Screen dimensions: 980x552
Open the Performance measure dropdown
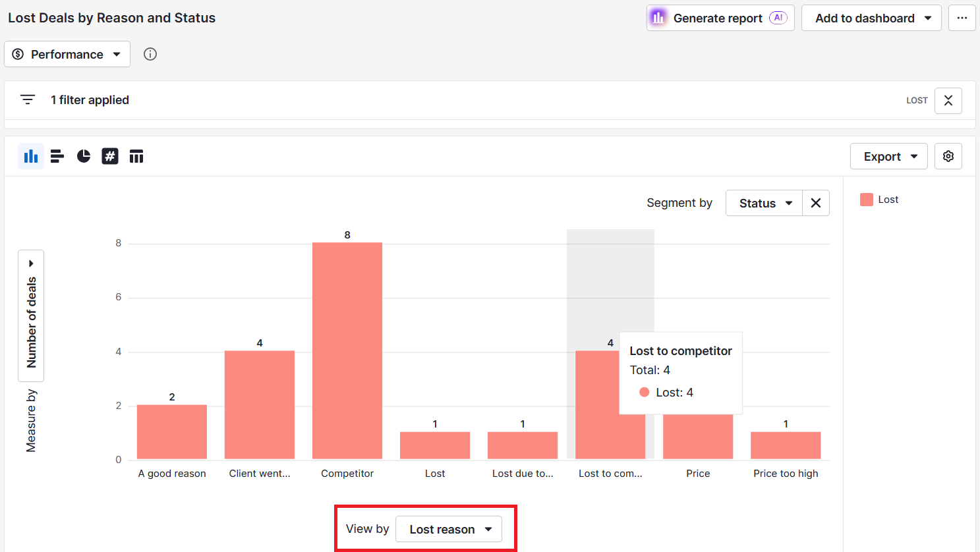tap(67, 54)
